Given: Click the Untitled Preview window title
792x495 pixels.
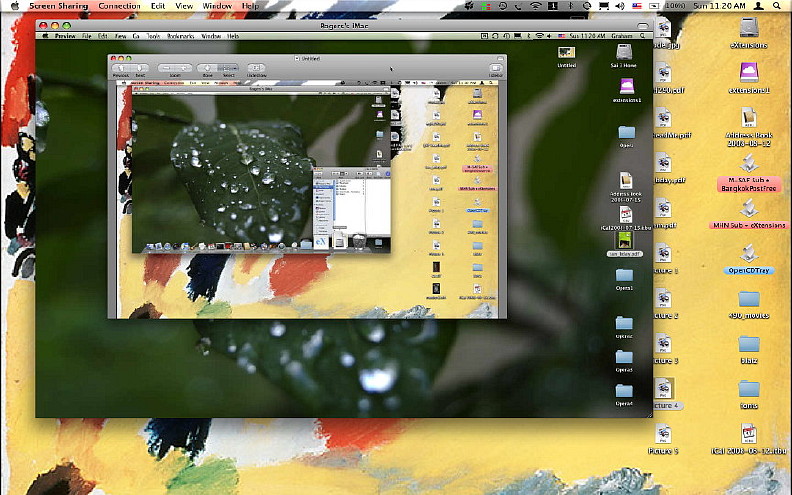Looking at the screenshot, I should tap(310, 58).
